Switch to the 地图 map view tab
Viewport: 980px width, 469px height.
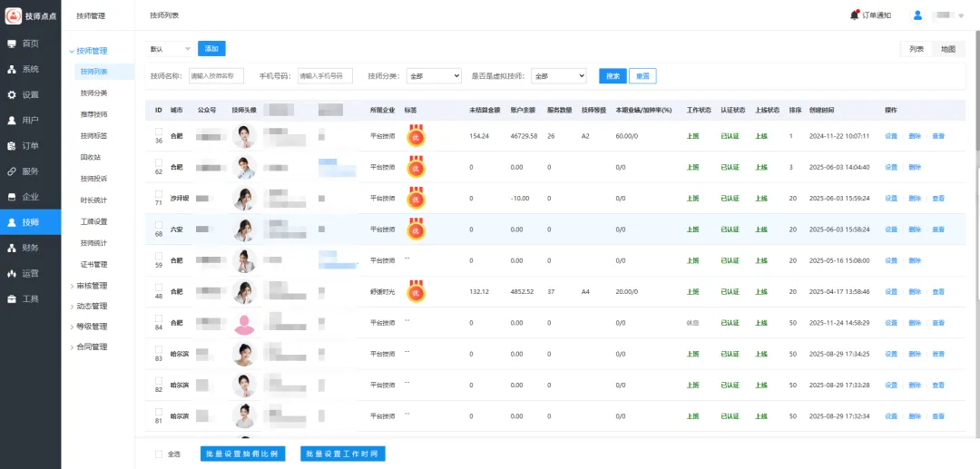(x=947, y=49)
